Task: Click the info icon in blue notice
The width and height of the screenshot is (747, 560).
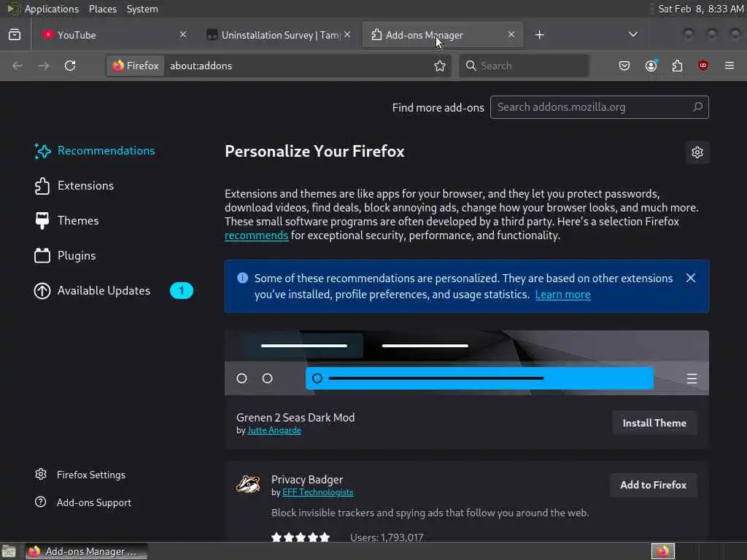Action: point(242,278)
